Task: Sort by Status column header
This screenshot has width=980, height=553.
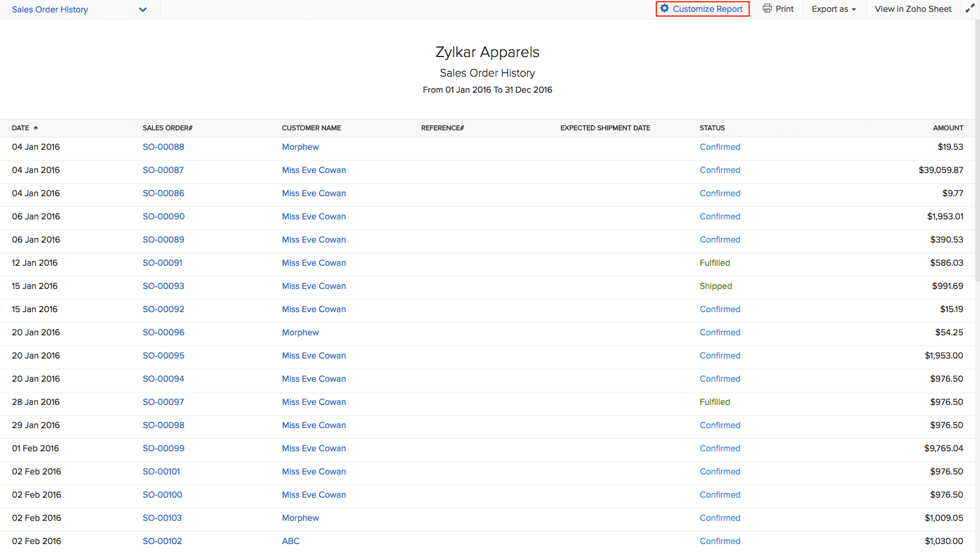Action: [x=712, y=128]
